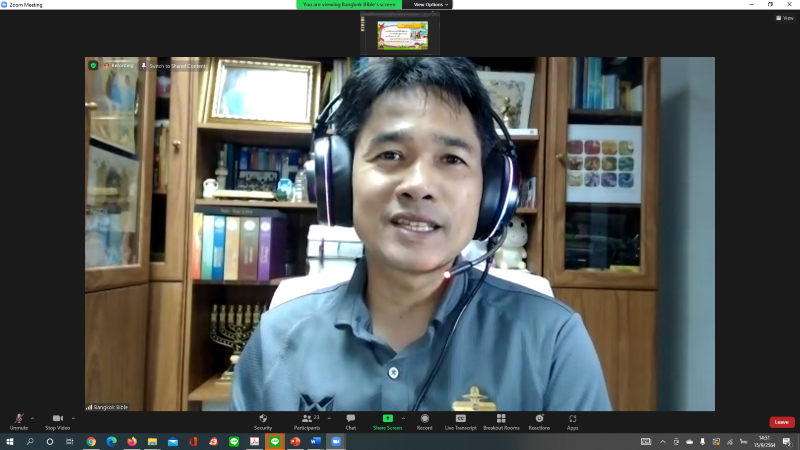Open audio options arrow beside Unmute
This screenshot has width=800, height=450.
tap(33, 418)
